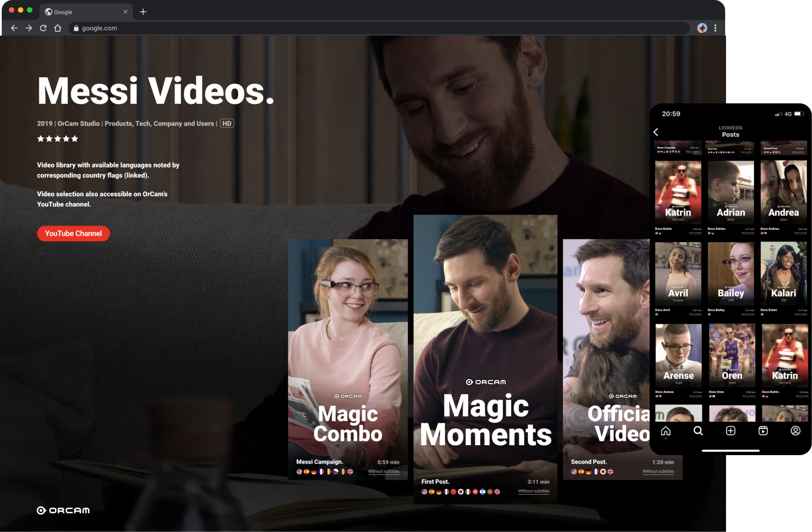Open the Avril post on phone

[x=678, y=274]
